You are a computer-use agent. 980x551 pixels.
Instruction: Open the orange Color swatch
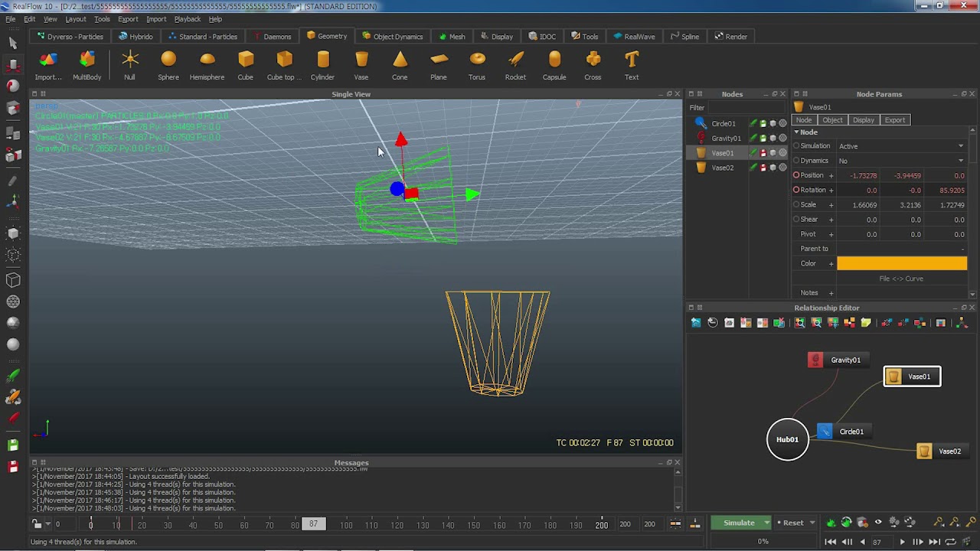[x=902, y=263]
